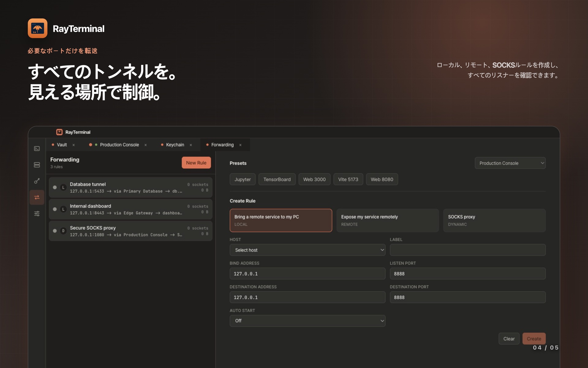Select 'Bring a remote service to my PC' option
This screenshot has width=588, height=368.
tap(281, 220)
